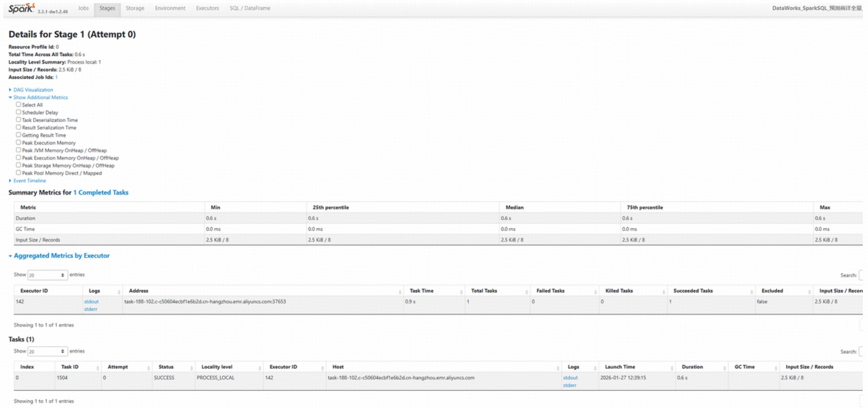Viewport: 868px width, 408px height.
Task: Open the Jobs tab
Action: (x=83, y=8)
